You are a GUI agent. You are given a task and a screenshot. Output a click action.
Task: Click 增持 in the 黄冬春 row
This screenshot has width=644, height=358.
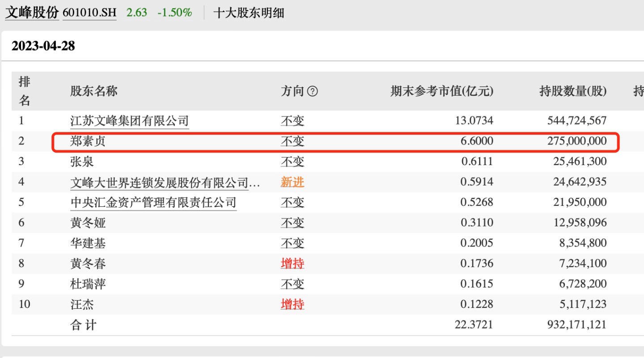point(292,264)
